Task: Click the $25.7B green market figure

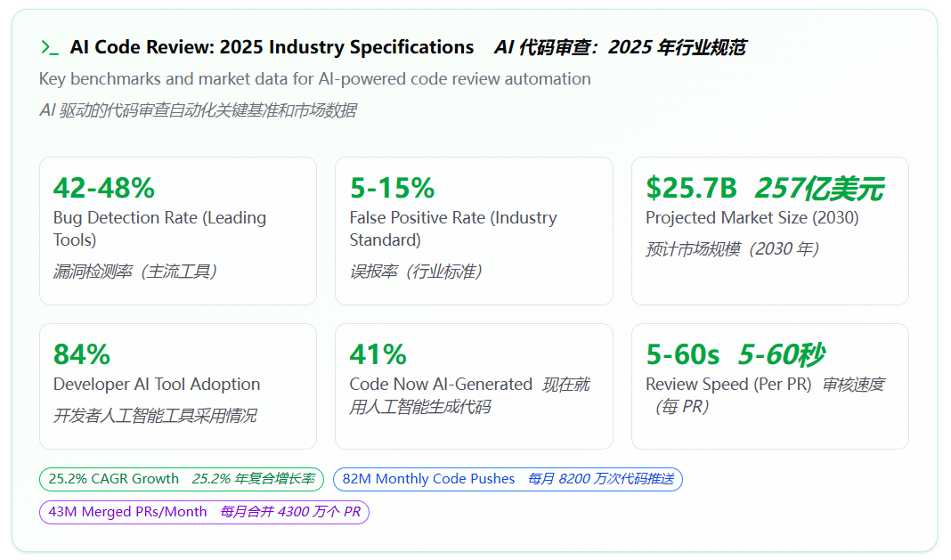Action: [691, 188]
